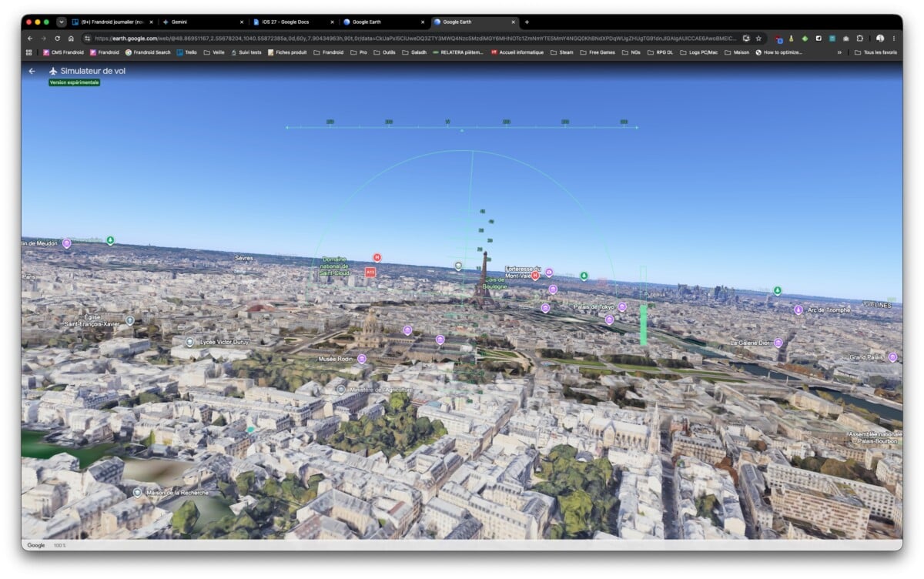924x579 pixels.
Task: Expand the Pro bookmarks folder
Action: [359, 52]
